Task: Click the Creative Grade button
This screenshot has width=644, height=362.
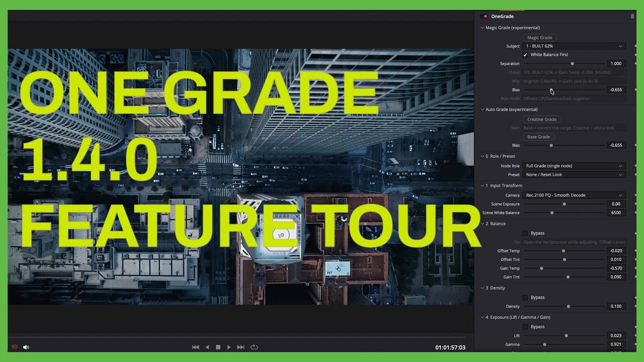Action: (x=541, y=120)
